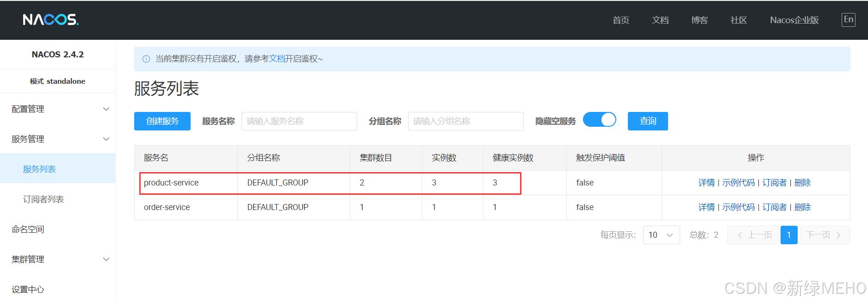The height and width of the screenshot is (303, 868).
Task: Click the 创建服务 button
Action: tap(162, 121)
